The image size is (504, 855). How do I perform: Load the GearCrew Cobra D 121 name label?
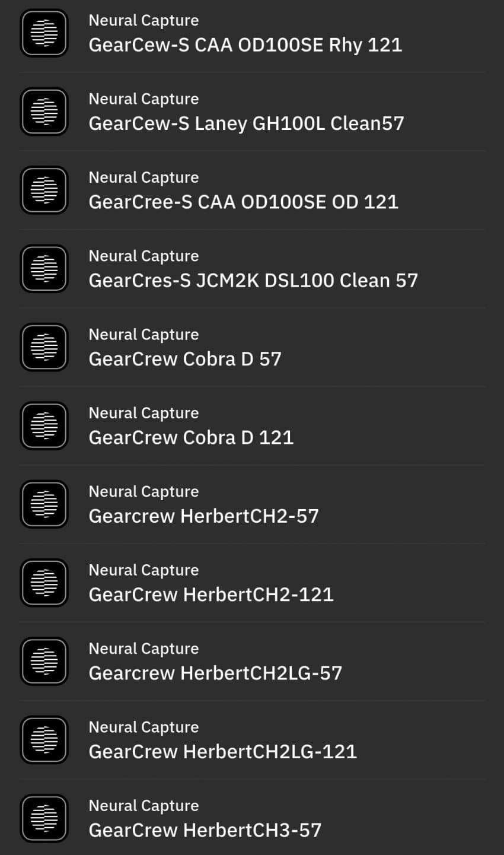191,437
